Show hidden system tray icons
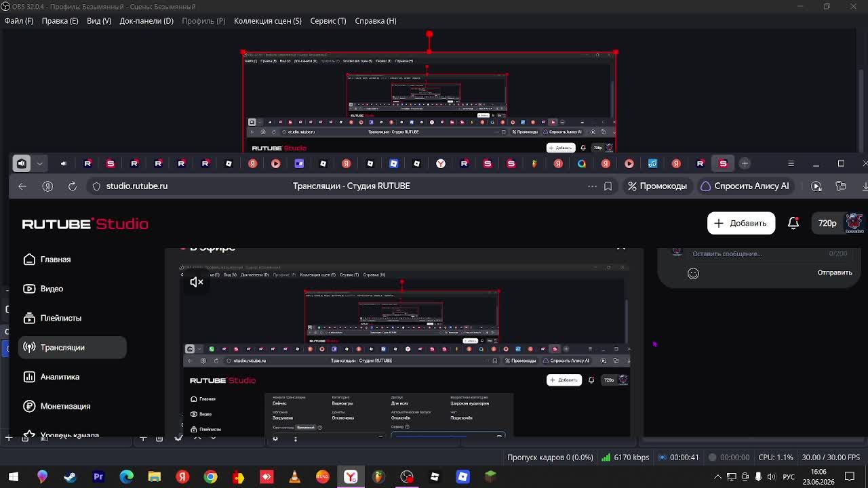This screenshot has width=868, height=488. pos(719,476)
